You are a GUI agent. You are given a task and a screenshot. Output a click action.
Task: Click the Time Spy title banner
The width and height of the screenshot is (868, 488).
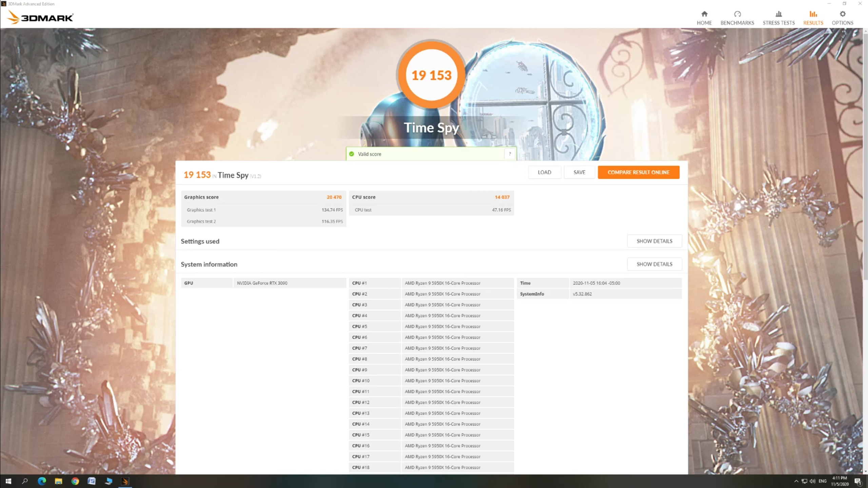tap(431, 128)
